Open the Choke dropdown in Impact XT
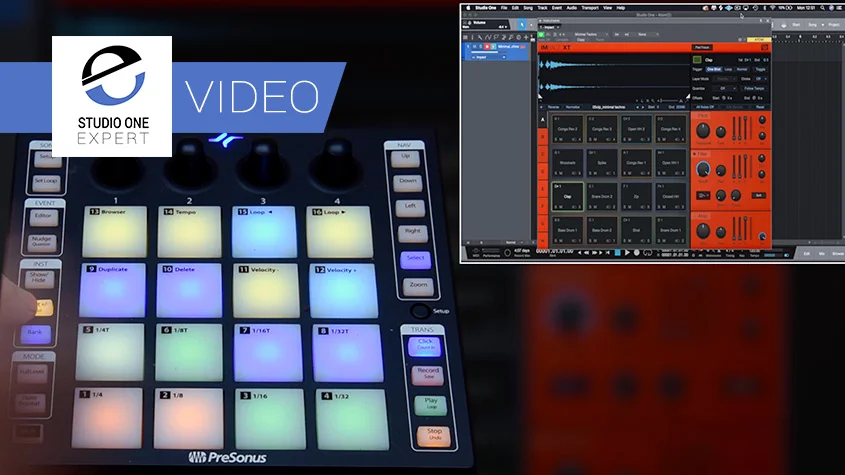 tap(760, 79)
